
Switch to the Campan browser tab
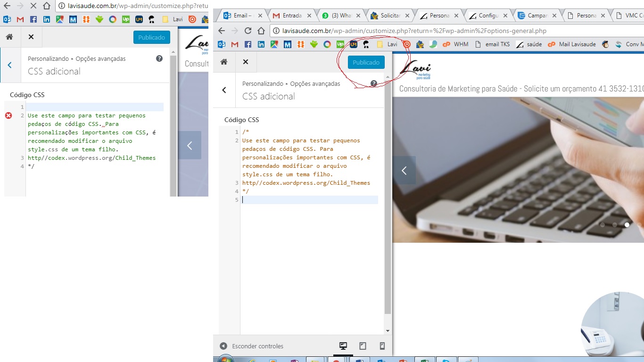(x=537, y=16)
